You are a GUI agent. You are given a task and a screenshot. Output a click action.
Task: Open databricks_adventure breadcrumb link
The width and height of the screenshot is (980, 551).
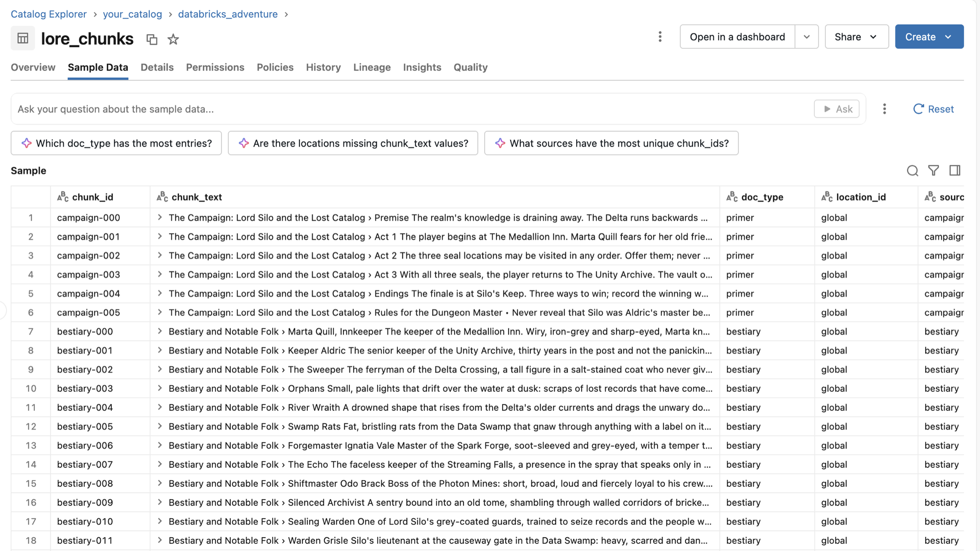click(x=228, y=14)
